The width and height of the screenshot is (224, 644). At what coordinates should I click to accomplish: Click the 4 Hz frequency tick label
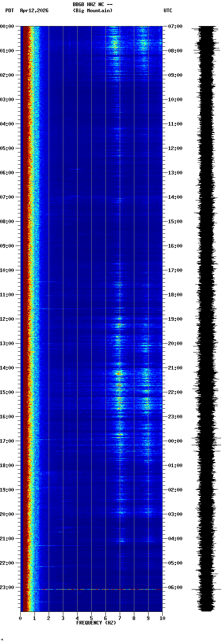pos(77,618)
